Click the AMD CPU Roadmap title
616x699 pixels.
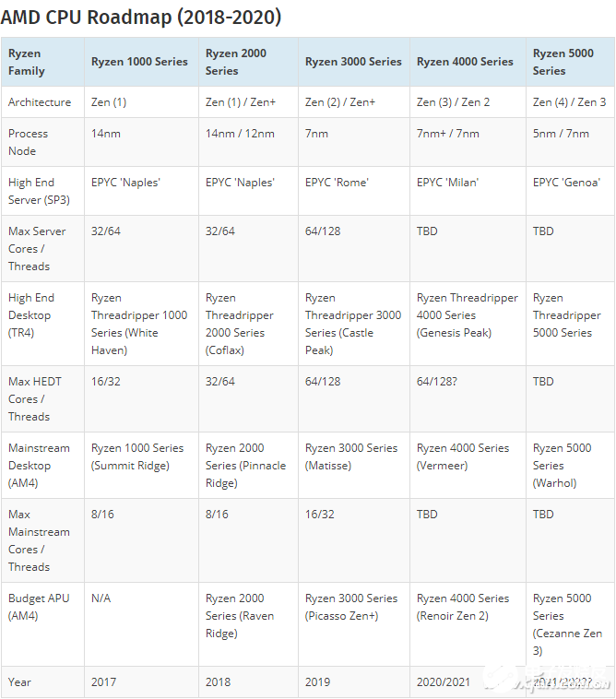(x=141, y=17)
